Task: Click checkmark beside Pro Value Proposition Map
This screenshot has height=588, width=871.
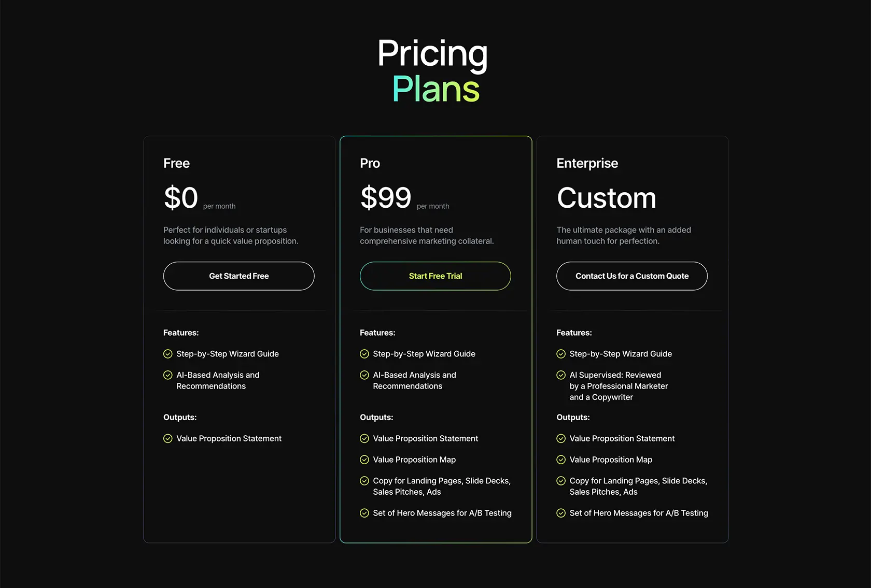Action: (364, 460)
